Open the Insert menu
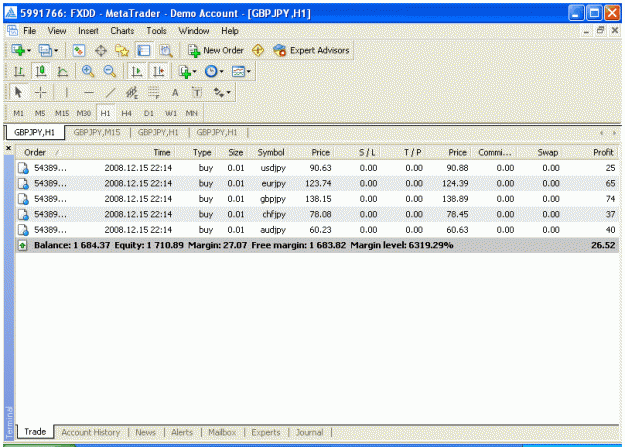 click(x=88, y=31)
